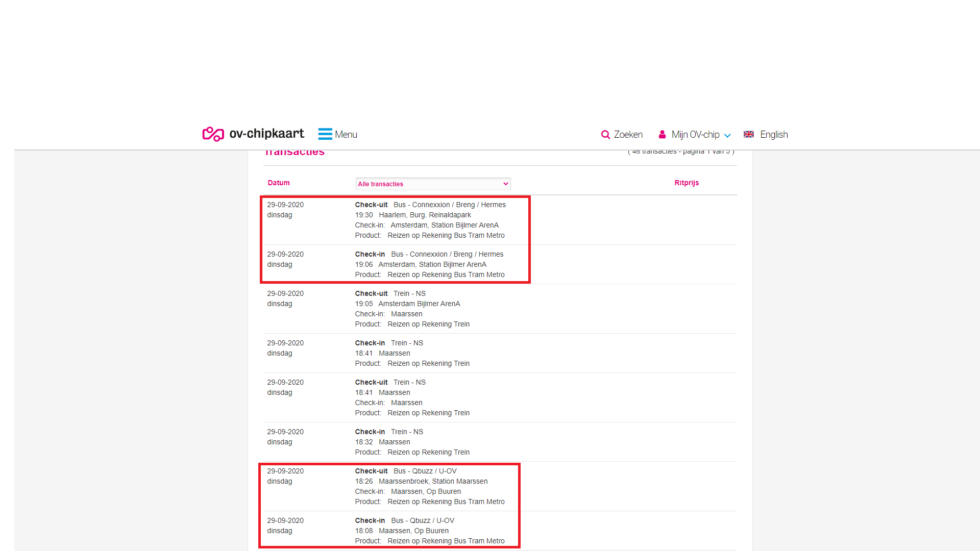This screenshot has height=551, width=980.
Task: Select '18:26 Maarssenbroek, Station Maarssen' line
Action: click(421, 481)
